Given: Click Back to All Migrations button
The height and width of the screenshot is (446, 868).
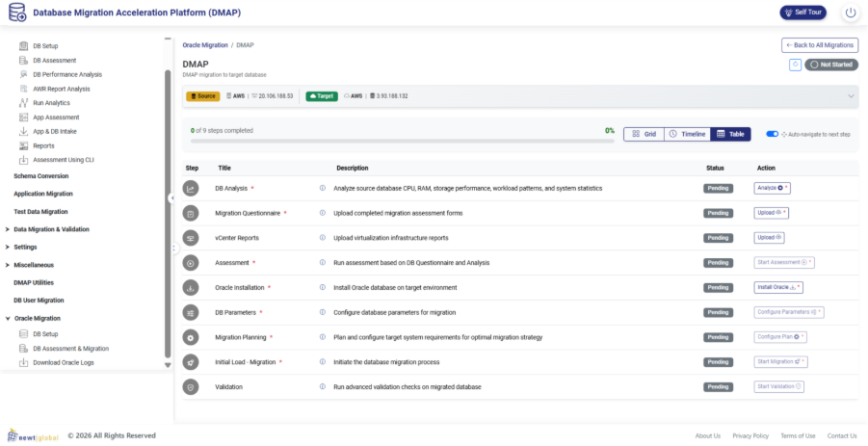Looking at the screenshot, I should pyautogui.click(x=819, y=45).
